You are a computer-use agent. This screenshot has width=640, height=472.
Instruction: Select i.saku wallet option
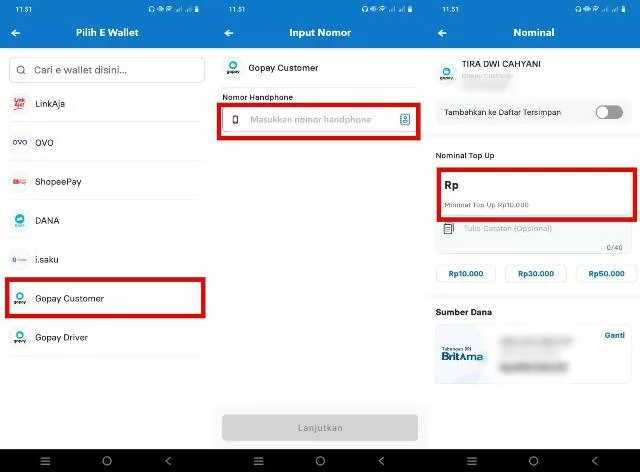106,259
